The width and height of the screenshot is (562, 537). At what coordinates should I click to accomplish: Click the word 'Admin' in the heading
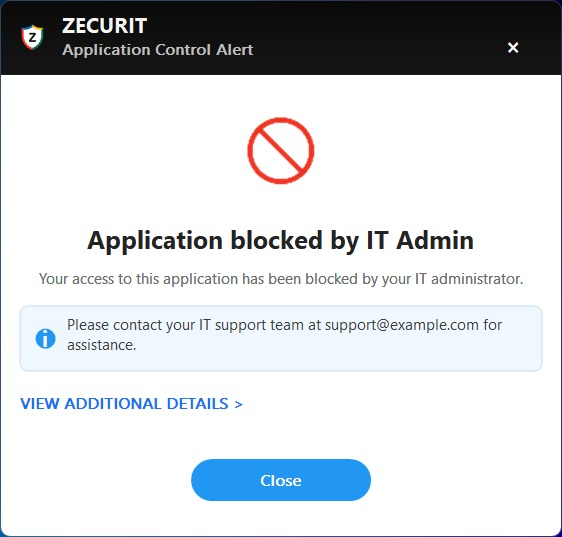point(435,240)
